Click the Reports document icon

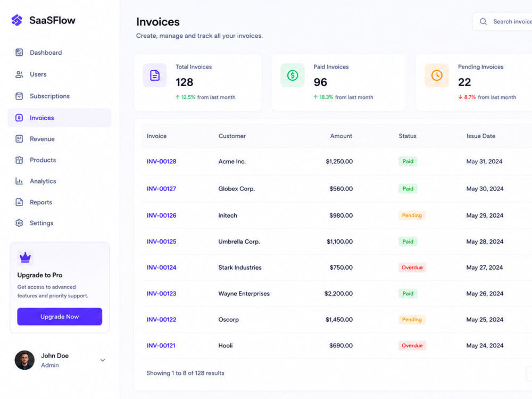[x=19, y=202]
